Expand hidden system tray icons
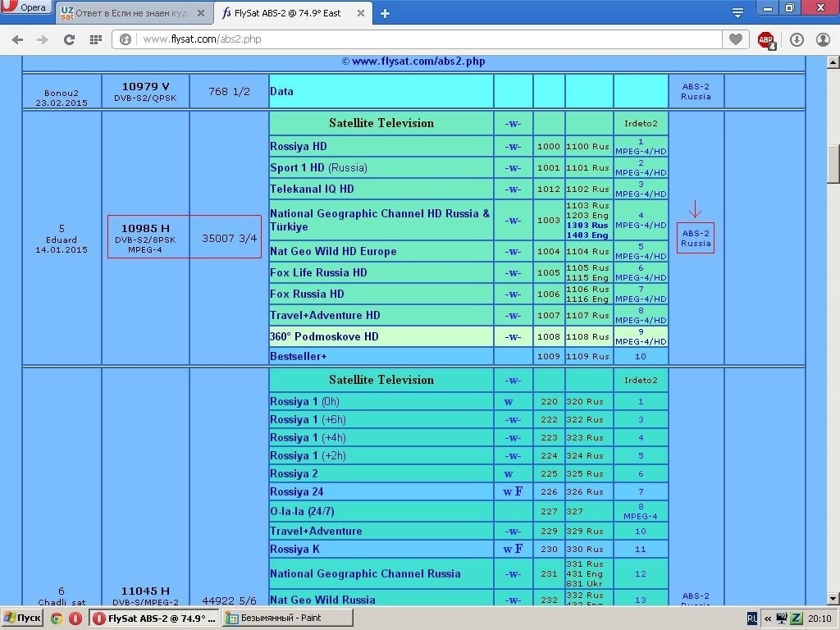The height and width of the screenshot is (630, 840). (x=768, y=619)
